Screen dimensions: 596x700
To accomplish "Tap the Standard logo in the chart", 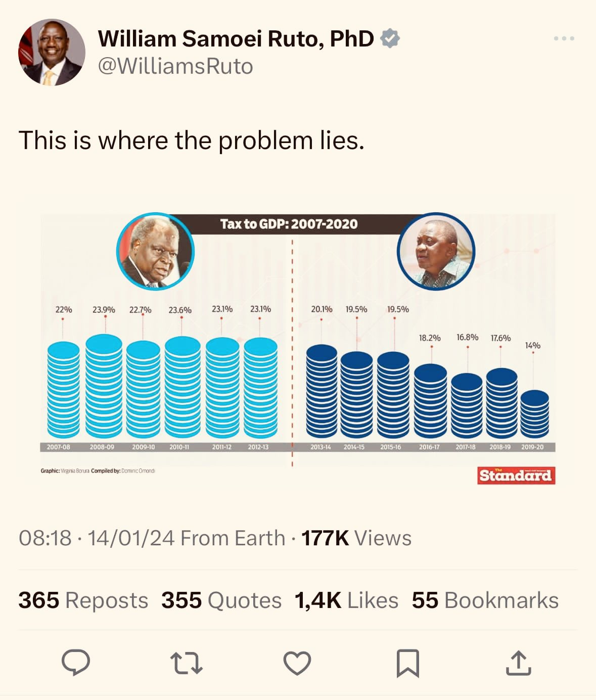I will 516,476.
